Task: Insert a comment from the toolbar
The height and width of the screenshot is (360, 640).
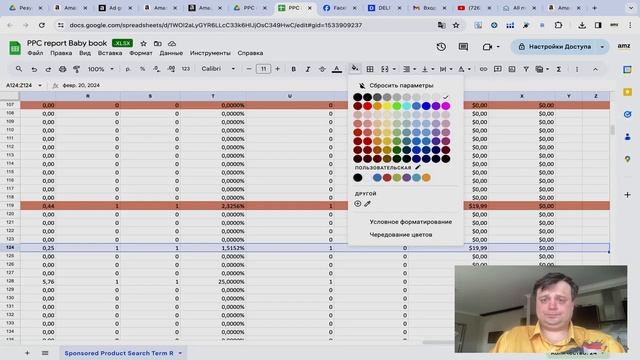Action: coord(498,69)
